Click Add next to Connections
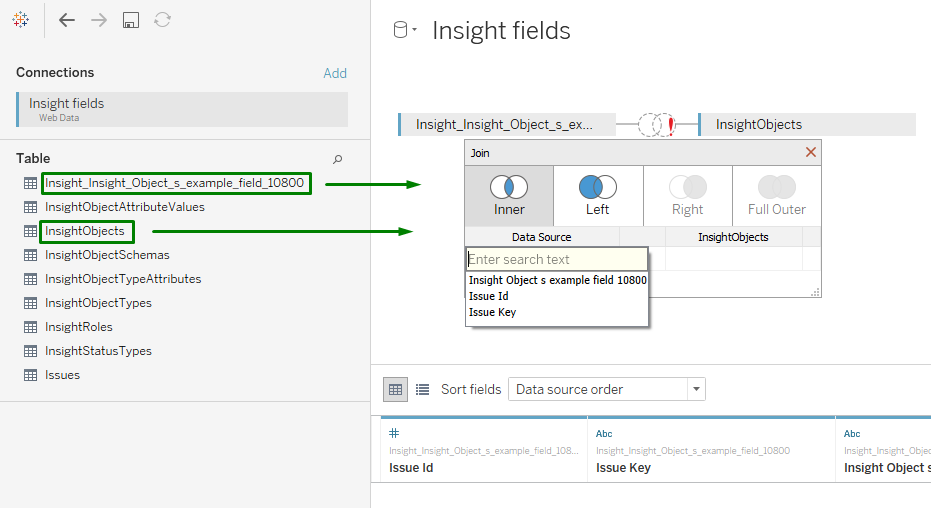This screenshot has height=508, width=931. [335, 73]
